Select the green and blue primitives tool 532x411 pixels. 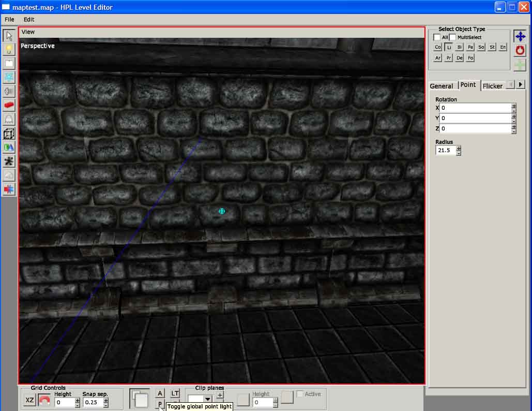[9, 147]
